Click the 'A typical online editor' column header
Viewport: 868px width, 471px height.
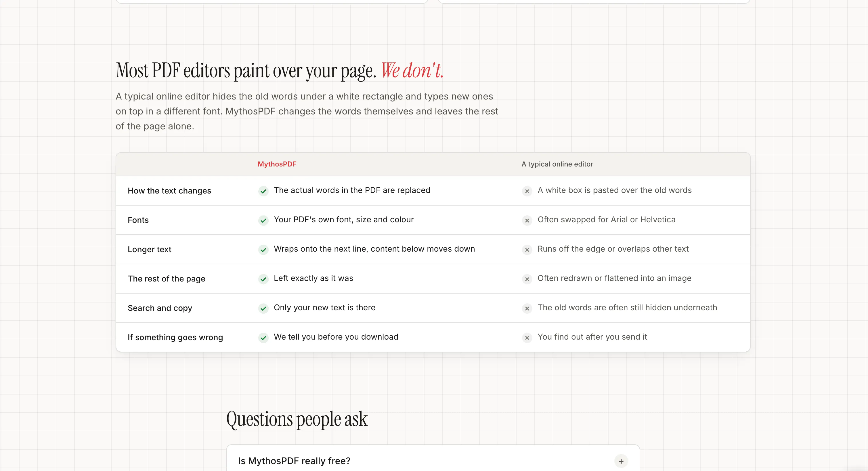[557, 164]
